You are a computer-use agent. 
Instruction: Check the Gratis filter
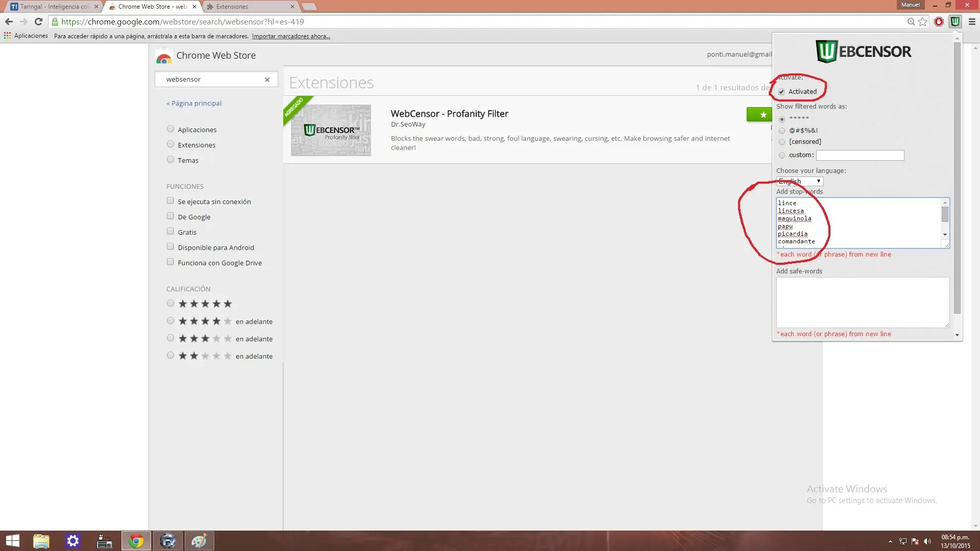pos(170,231)
